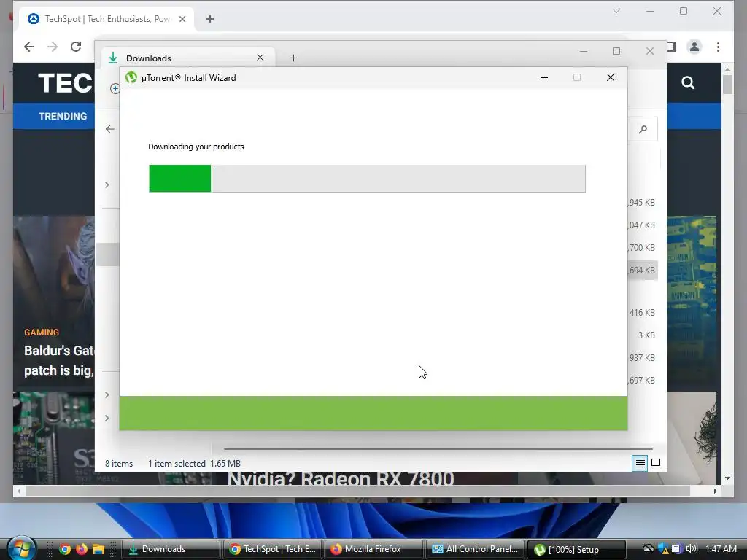Close the µTorrent Install Wizard

point(611,77)
